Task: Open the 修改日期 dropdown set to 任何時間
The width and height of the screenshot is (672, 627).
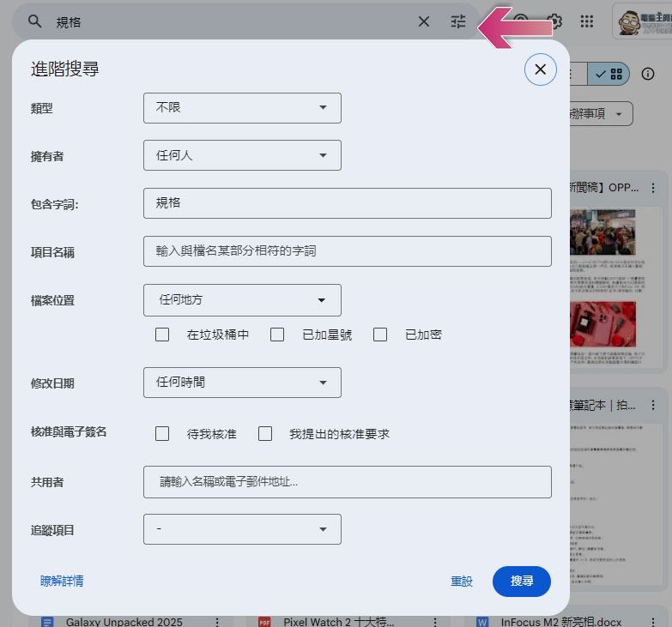Action: tap(242, 382)
